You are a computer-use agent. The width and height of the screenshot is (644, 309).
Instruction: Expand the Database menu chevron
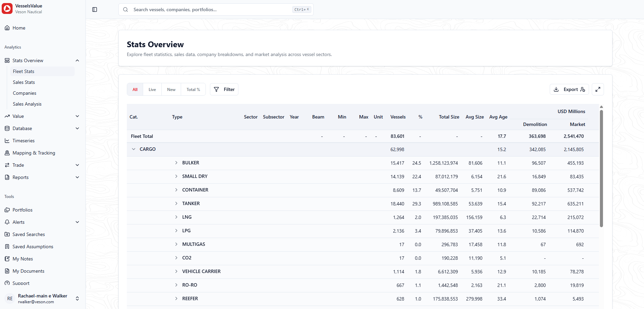(x=77, y=128)
